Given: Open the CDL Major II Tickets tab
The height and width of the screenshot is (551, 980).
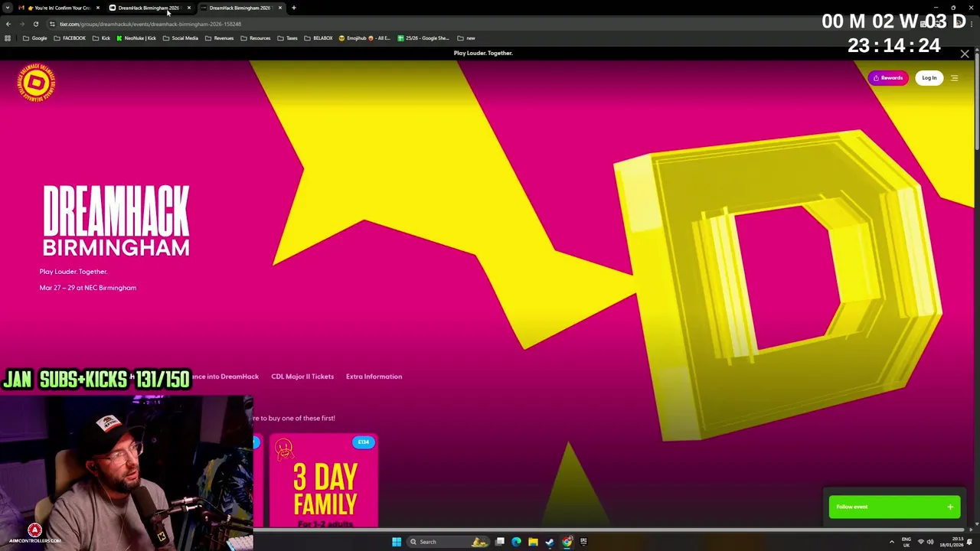Looking at the screenshot, I should pyautogui.click(x=302, y=377).
